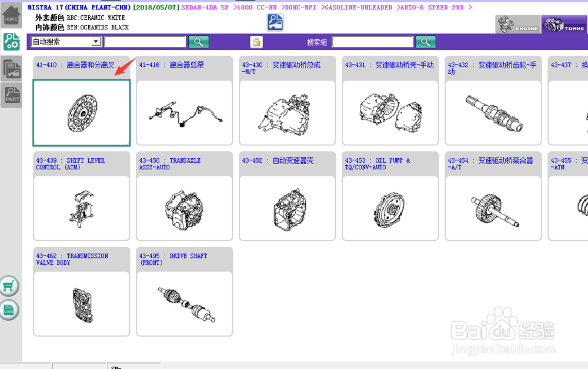Focus the auto search text field
588x369 pixels.
145,42
